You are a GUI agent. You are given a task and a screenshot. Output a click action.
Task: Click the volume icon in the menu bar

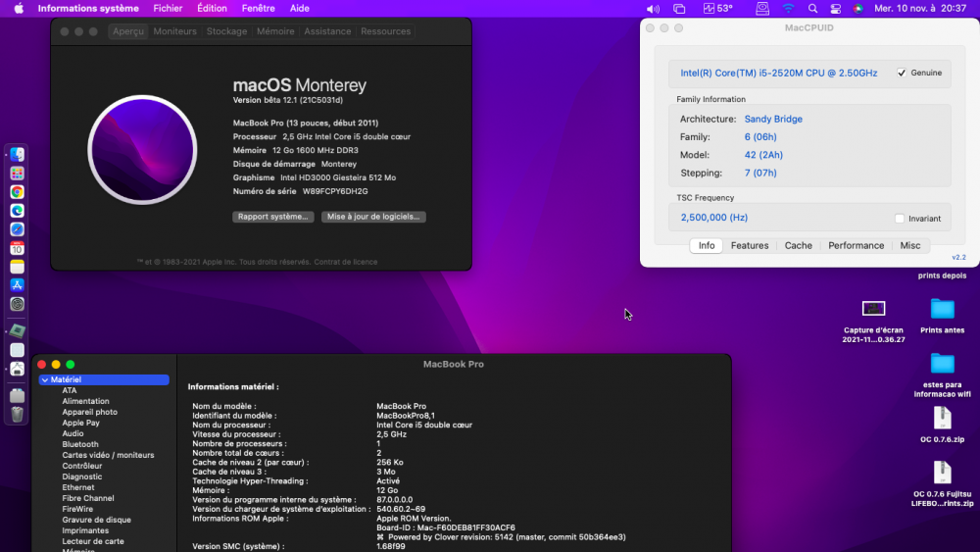pos(653,9)
